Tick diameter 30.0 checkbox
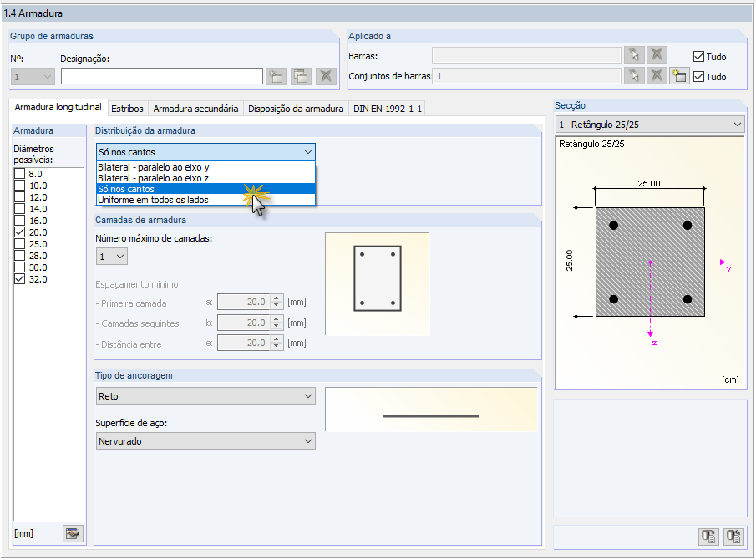The height and width of the screenshot is (560, 756). click(x=19, y=267)
